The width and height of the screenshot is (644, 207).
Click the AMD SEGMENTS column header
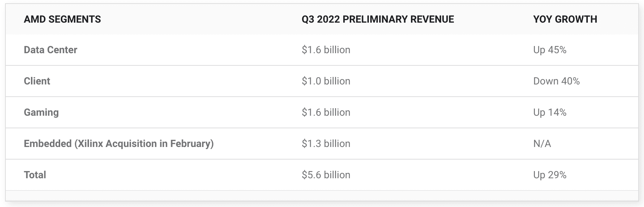[62, 19]
